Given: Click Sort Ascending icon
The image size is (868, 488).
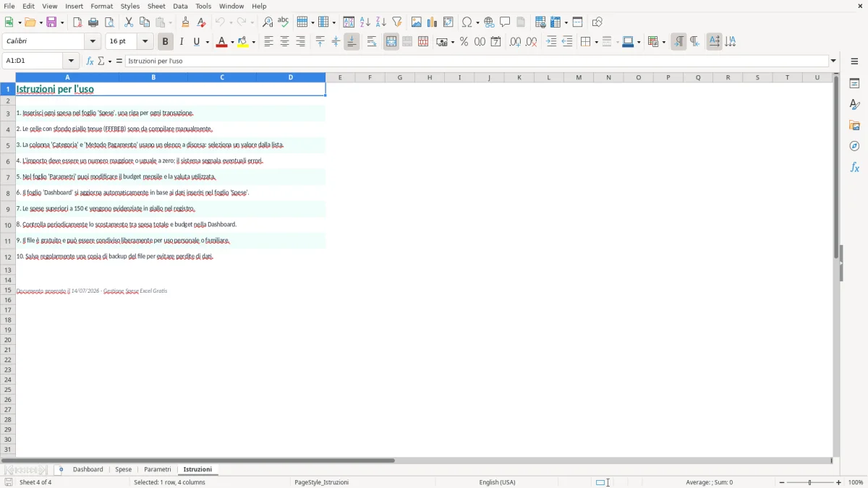Looking at the screenshot, I should (365, 22).
